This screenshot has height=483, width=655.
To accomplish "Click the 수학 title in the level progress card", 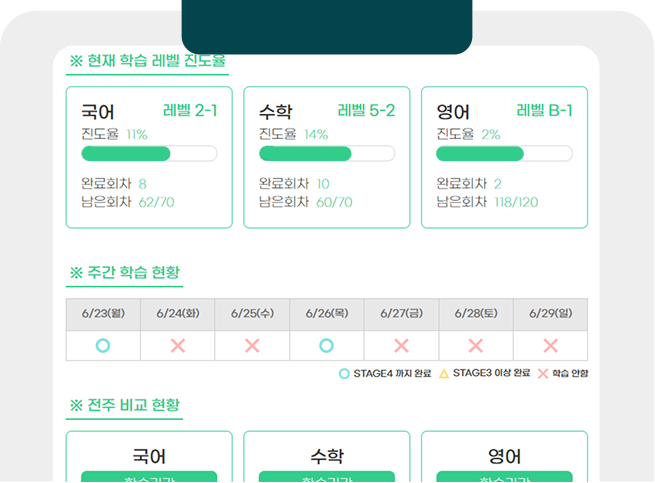I will [x=275, y=112].
